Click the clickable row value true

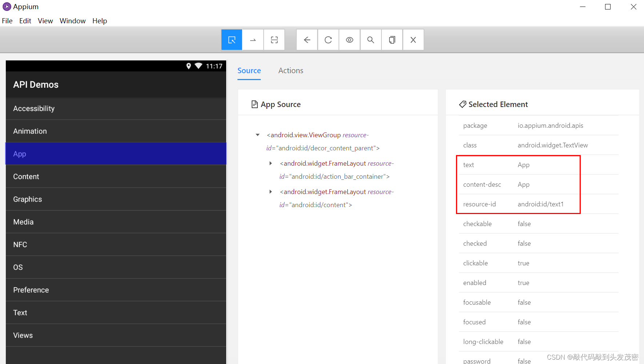pos(524,263)
